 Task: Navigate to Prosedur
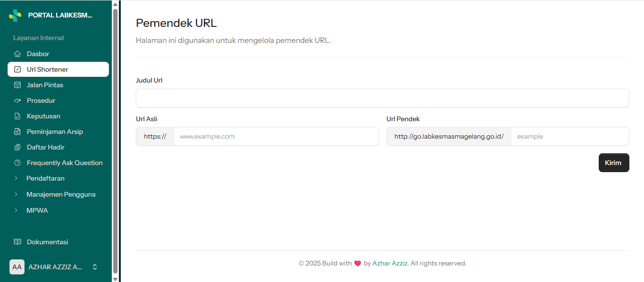click(x=58, y=100)
